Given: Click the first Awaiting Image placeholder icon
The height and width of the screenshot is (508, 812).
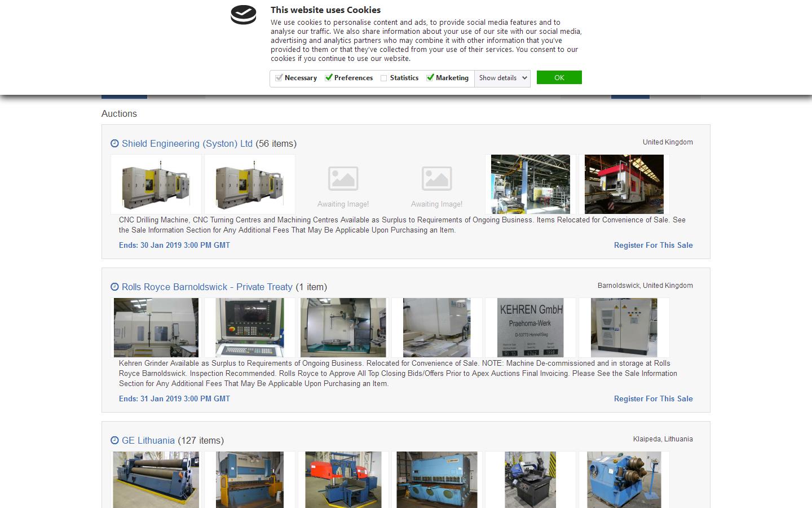Looking at the screenshot, I should coord(343,178).
